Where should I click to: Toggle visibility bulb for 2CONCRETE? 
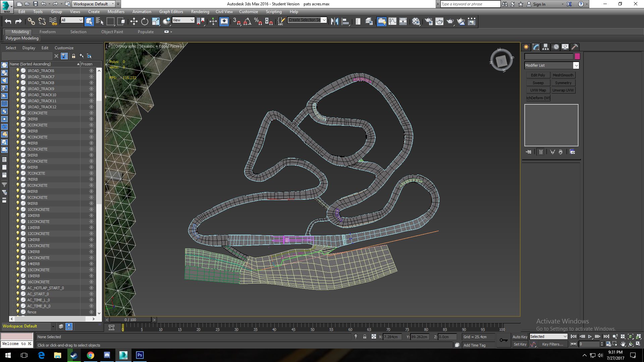pos(18,113)
